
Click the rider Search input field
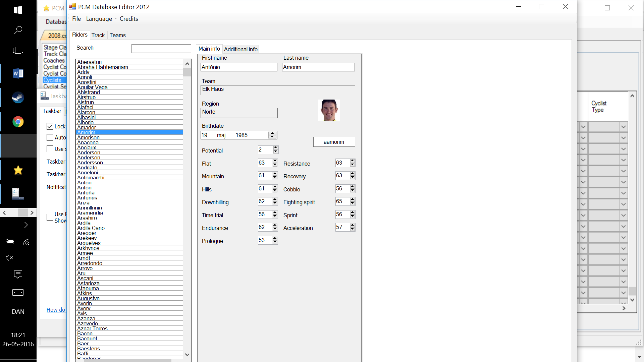click(161, 49)
